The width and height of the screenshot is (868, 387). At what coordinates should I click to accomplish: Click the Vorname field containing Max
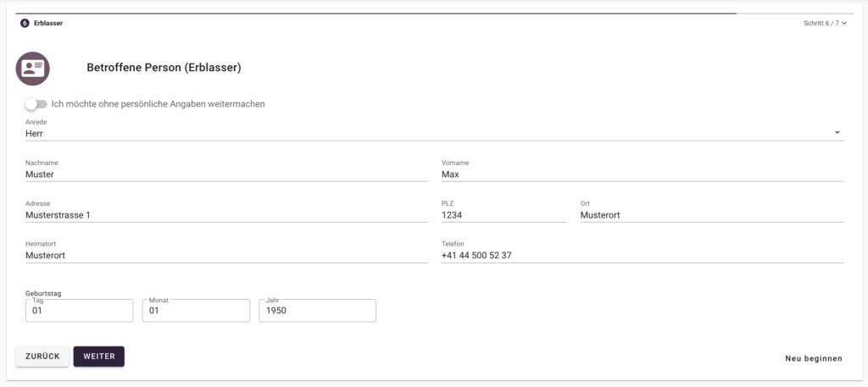pos(642,174)
